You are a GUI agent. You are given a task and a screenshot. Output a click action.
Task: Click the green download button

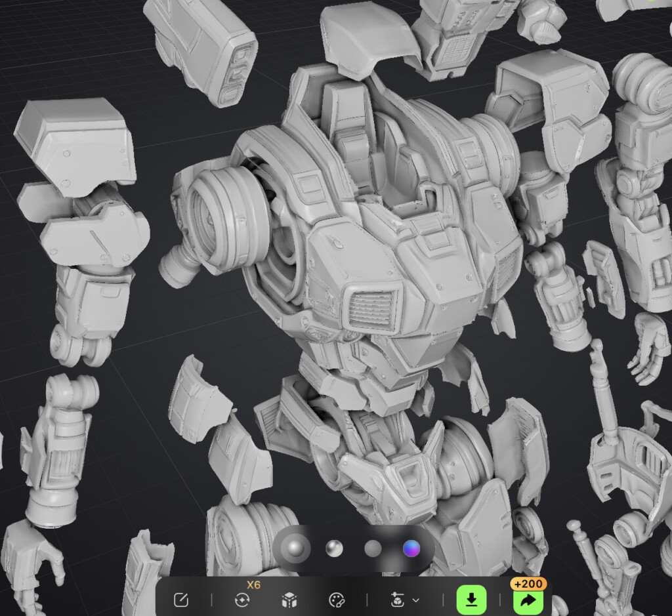pyautogui.click(x=471, y=600)
